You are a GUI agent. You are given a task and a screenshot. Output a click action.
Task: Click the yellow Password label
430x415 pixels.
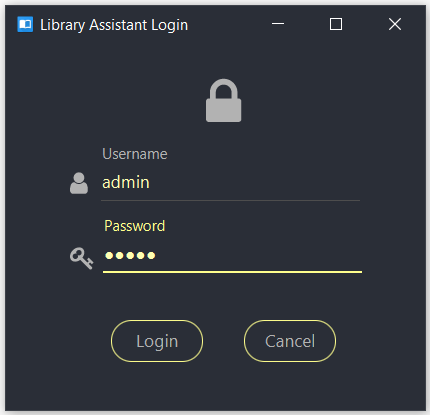[135, 226]
